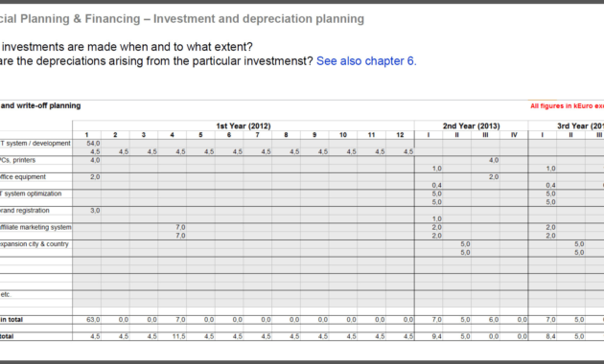Select the 'in total' row label
604x364 pixels.
tap(12, 320)
